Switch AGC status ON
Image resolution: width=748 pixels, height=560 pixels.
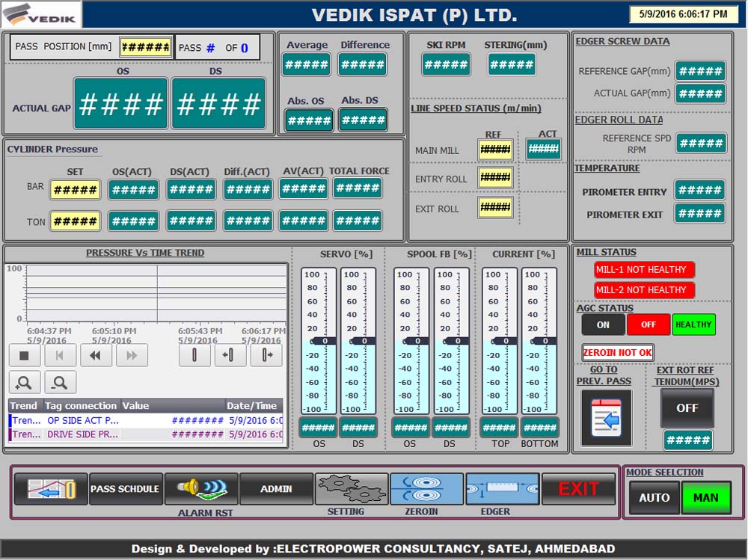coord(603,324)
